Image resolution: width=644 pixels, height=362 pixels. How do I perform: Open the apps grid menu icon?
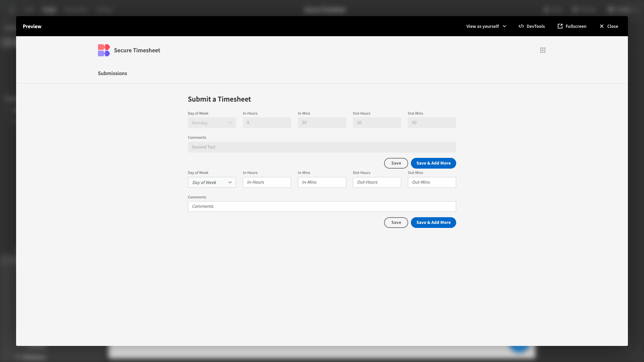543,50
